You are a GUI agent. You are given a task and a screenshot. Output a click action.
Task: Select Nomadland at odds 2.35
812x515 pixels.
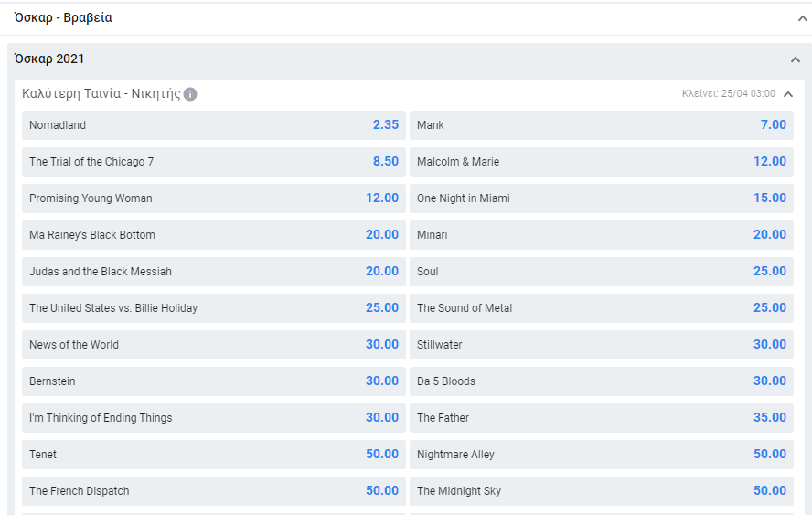click(x=213, y=125)
